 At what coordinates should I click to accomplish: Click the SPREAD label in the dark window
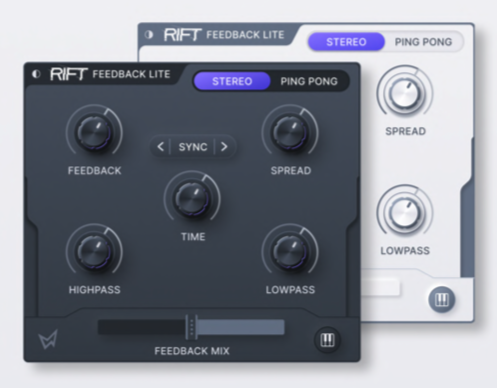click(291, 171)
